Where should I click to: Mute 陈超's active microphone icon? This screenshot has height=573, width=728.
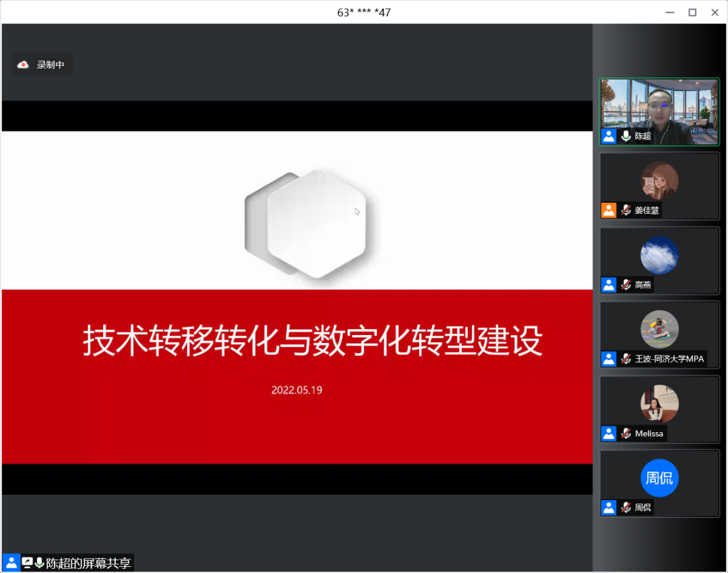(x=626, y=136)
